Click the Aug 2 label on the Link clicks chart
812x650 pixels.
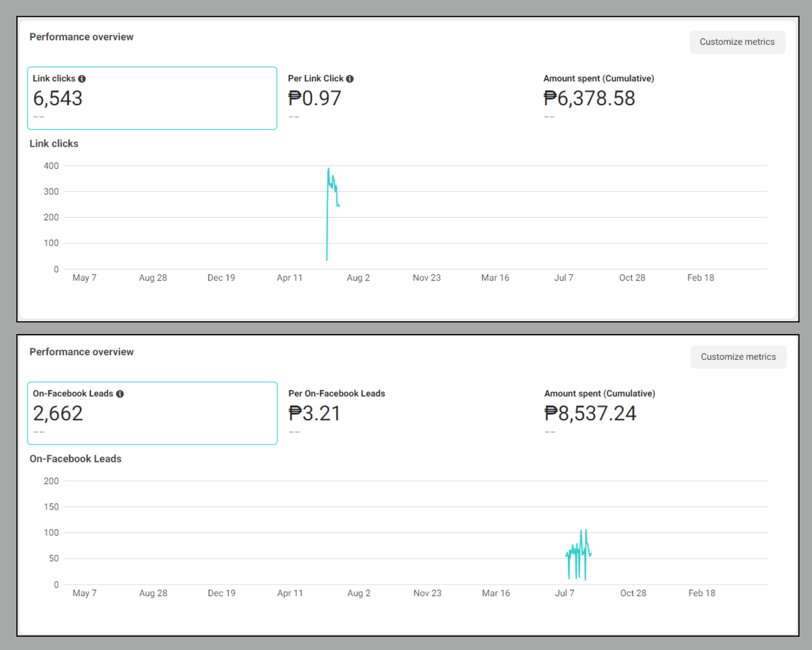(358, 278)
